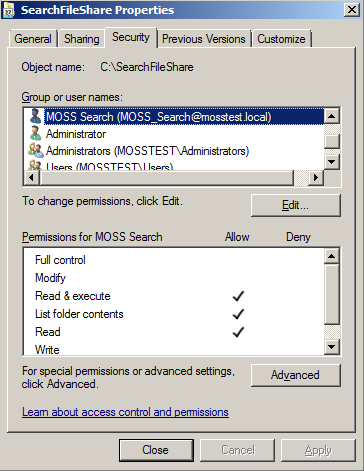Viewport: 364px width, 471px height.
Task: Close the SearchFileShare Properties window
Action: tap(352, 10)
